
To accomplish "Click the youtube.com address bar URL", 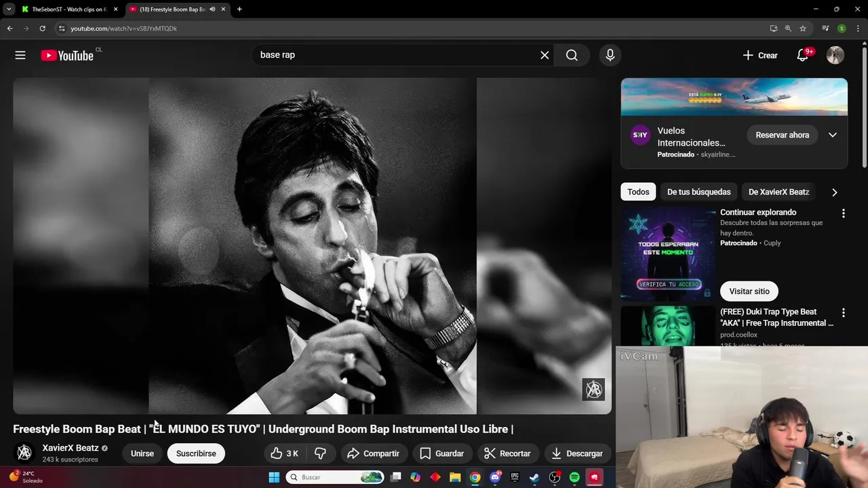I will point(123,28).
